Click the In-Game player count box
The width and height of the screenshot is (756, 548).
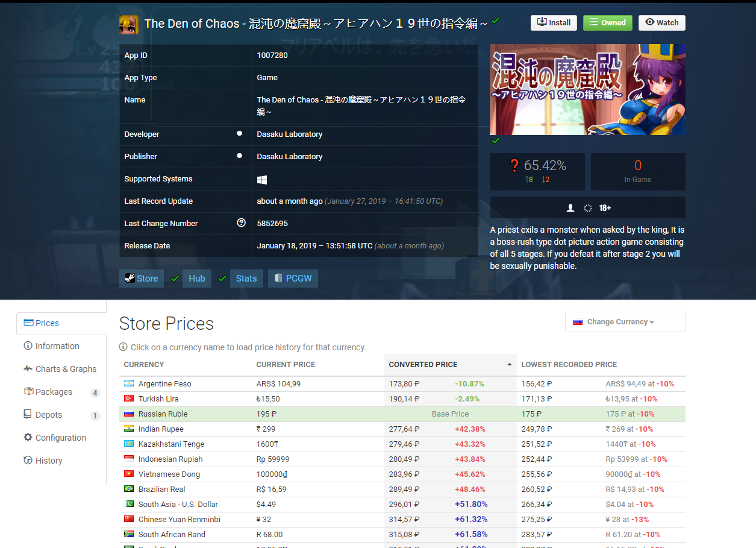[x=638, y=172]
